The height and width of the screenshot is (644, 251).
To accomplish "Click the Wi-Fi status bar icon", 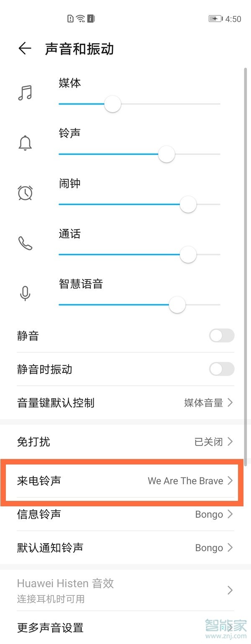I will (79, 18).
